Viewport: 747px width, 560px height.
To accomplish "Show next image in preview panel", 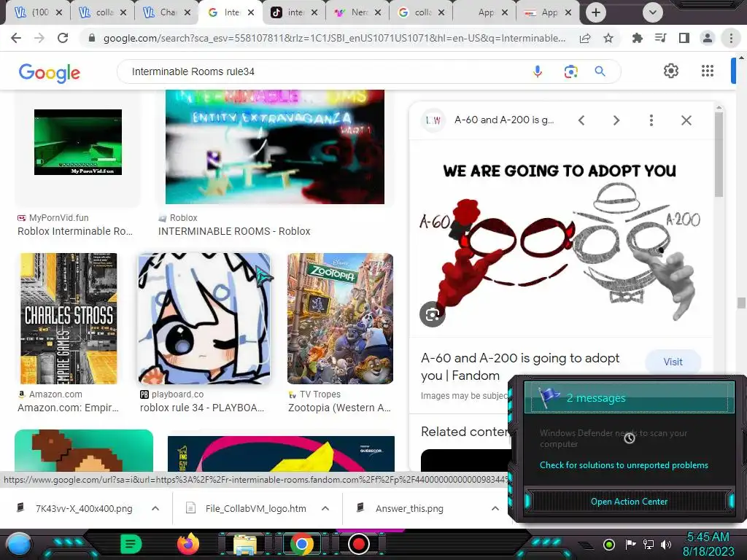I will [x=616, y=120].
